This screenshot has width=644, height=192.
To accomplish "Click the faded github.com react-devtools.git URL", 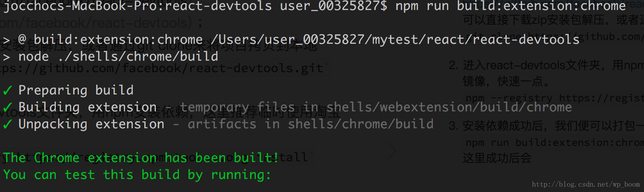I will point(162,68).
